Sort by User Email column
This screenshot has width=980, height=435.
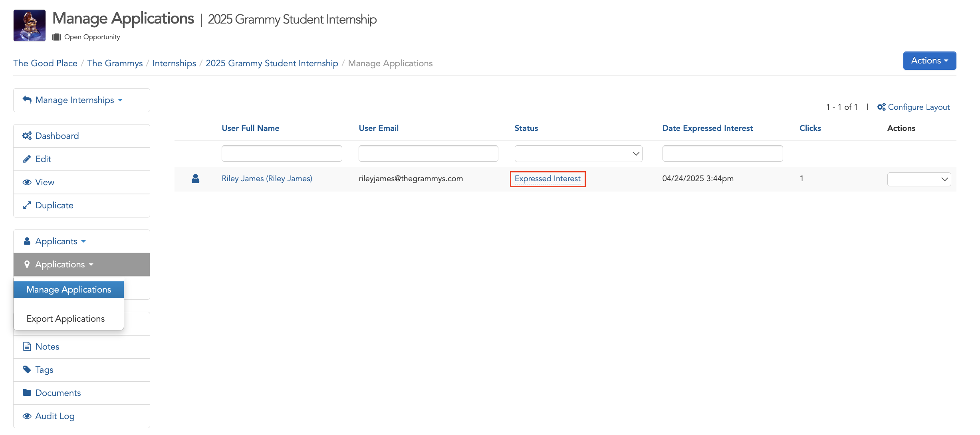point(379,128)
